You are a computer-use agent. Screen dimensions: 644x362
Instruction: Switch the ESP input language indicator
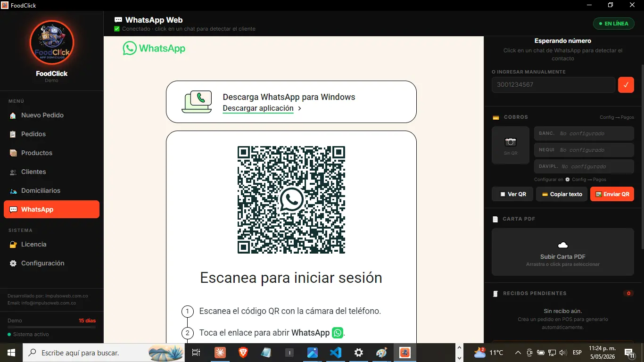(x=577, y=353)
